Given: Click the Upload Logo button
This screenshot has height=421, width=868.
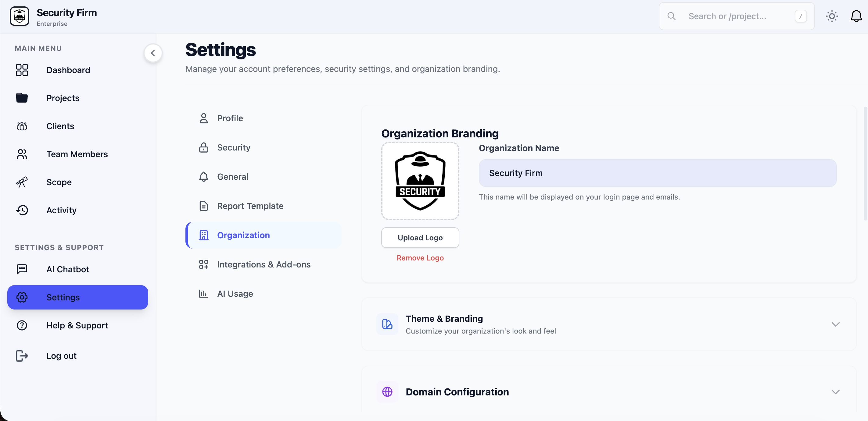Looking at the screenshot, I should pos(420,238).
